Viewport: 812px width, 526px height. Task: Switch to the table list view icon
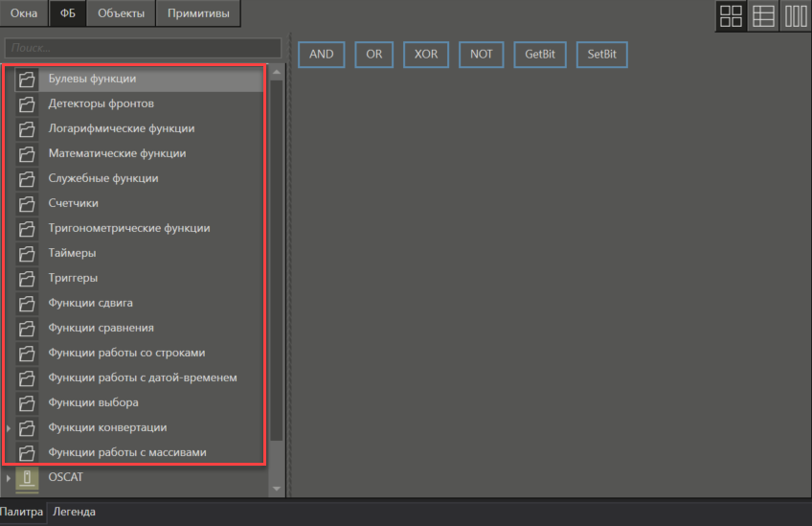coord(763,15)
